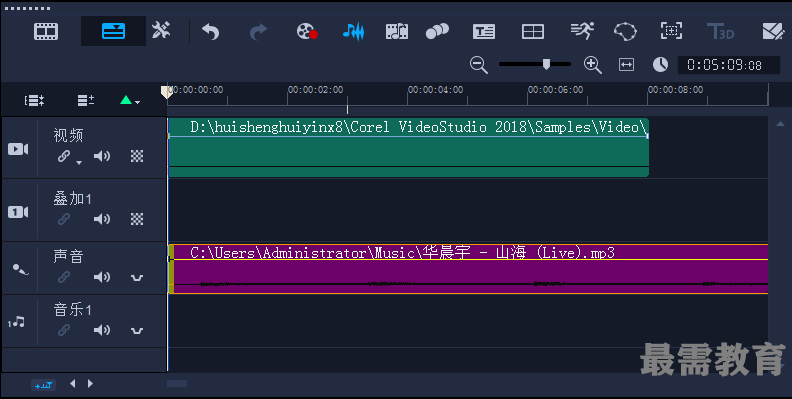
Task: Open the Track Manager
Action: point(86,101)
